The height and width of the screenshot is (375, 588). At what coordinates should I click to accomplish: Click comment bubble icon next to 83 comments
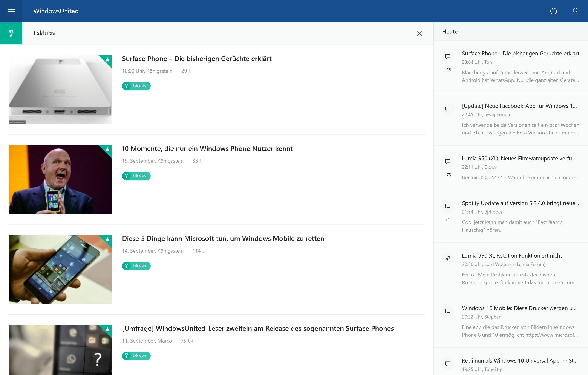coord(202,161)
